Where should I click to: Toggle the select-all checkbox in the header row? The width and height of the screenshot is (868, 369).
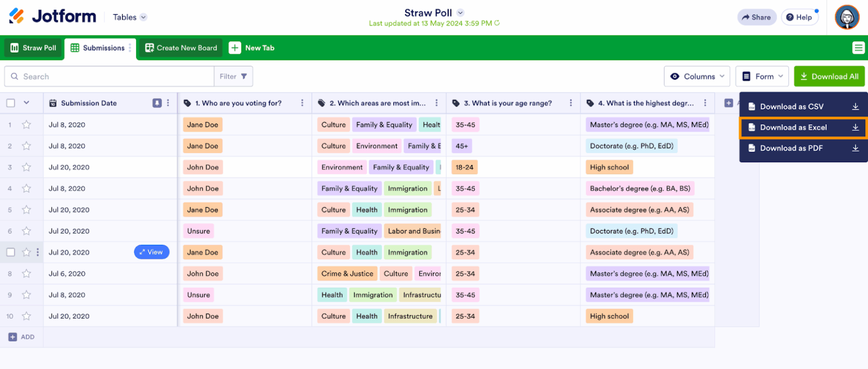click(10, 103)
